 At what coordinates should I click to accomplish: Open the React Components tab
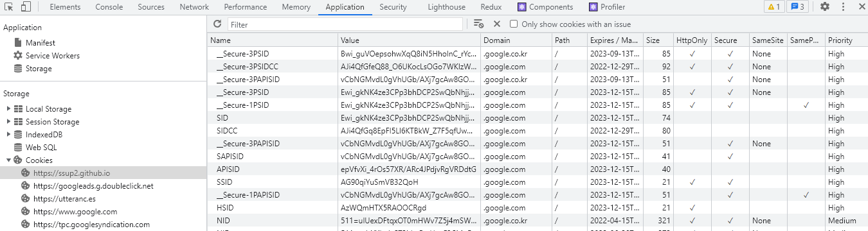tap(545, 7)
